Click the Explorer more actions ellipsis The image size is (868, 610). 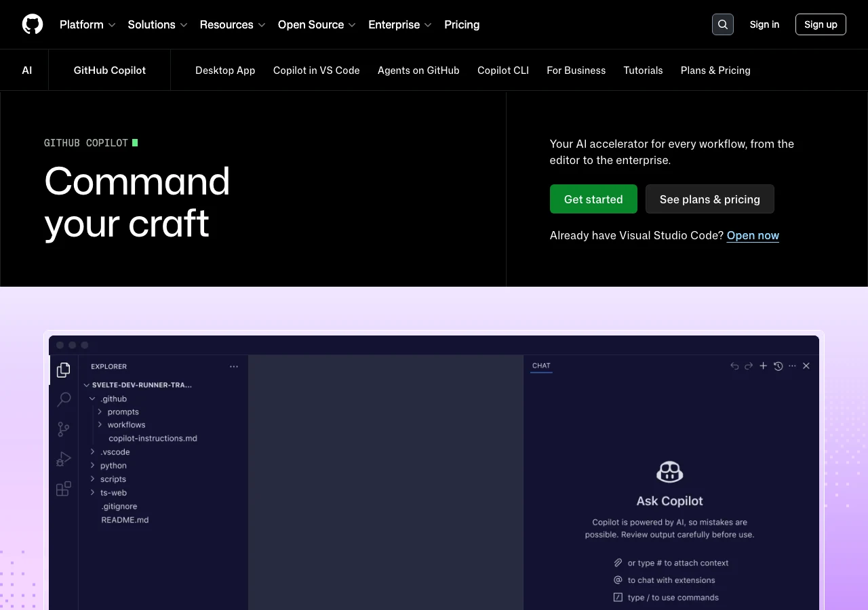point(234,367)
